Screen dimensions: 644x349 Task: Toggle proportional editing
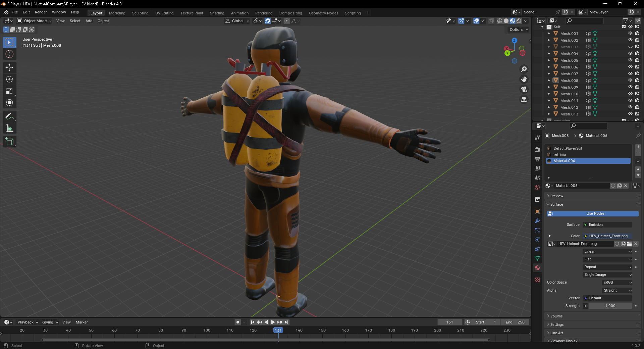[x=287, y=21]
